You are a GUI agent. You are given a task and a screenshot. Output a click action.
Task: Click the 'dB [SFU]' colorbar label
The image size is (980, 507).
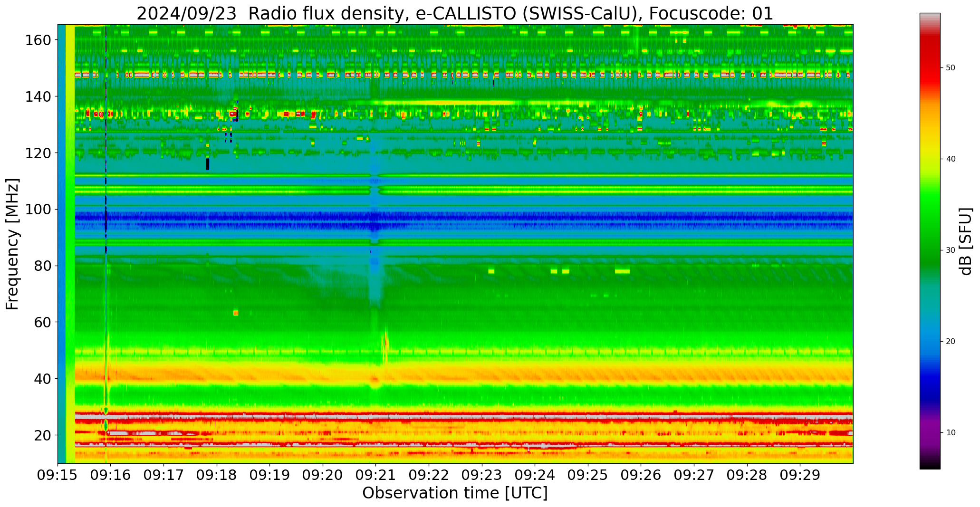click(966, 241)
